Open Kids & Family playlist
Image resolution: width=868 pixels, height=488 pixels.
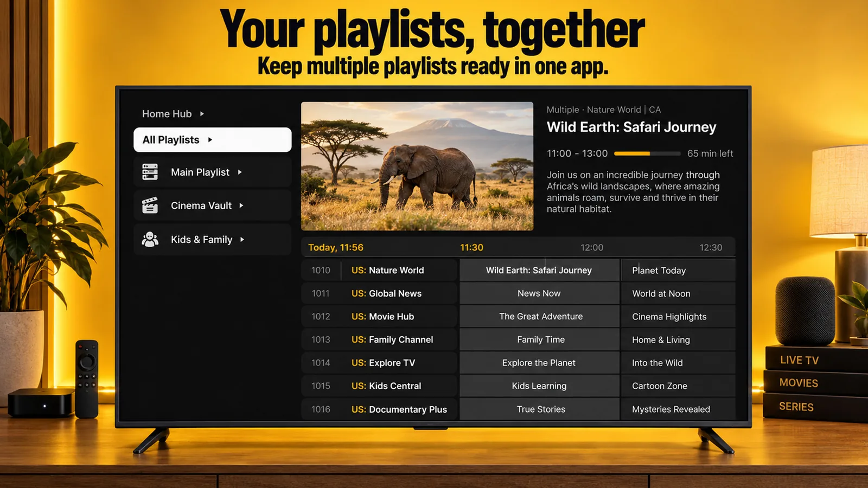tap(212, 239)
